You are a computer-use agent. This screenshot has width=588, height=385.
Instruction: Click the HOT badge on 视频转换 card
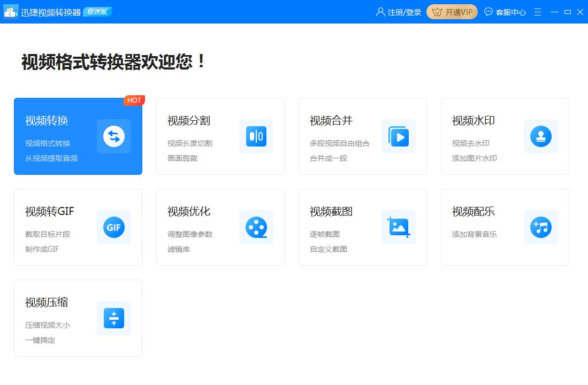click(x=134, y=100)
